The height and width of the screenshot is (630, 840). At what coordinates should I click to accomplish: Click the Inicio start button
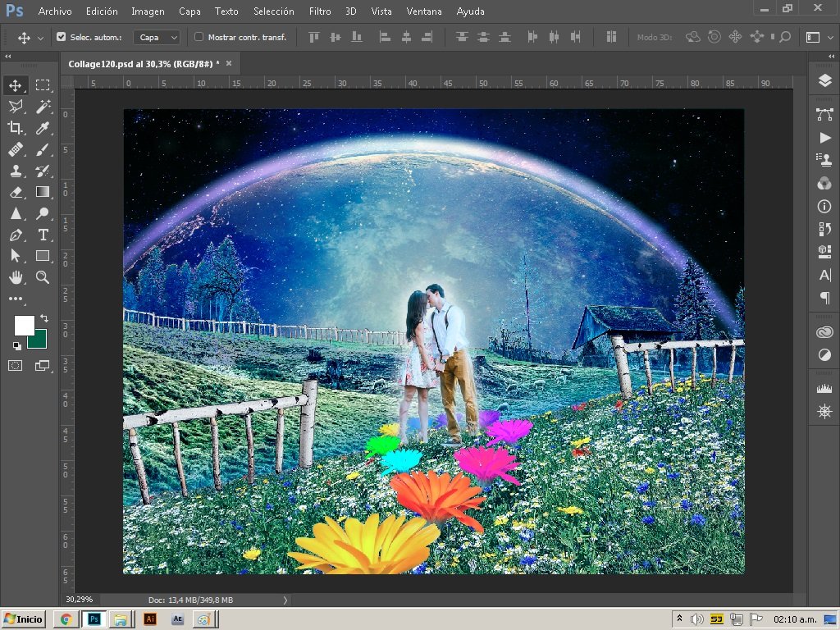[24, 619]
